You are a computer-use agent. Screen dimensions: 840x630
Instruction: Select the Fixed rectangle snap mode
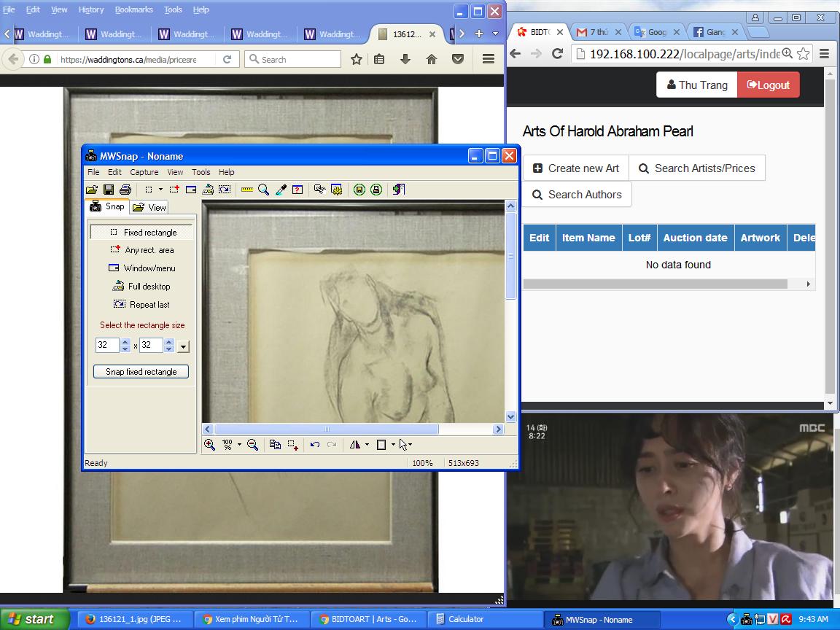coord(141,232)
